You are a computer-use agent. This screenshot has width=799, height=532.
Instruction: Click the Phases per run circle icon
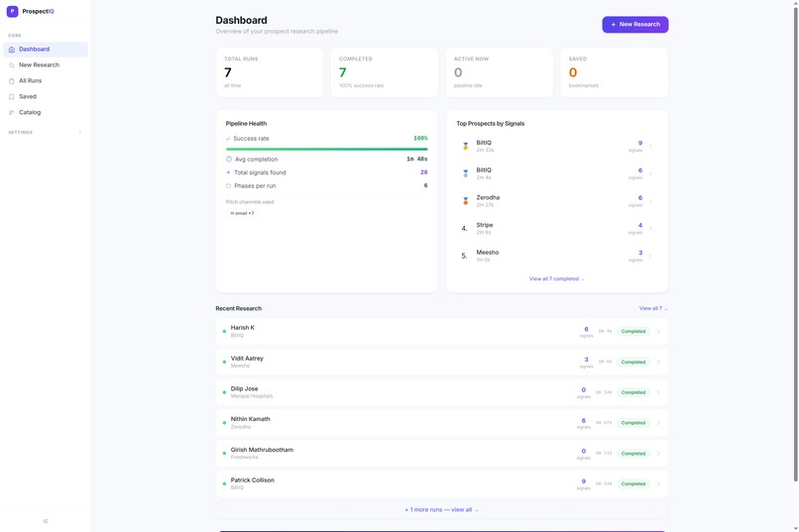(x=228, y=186)
